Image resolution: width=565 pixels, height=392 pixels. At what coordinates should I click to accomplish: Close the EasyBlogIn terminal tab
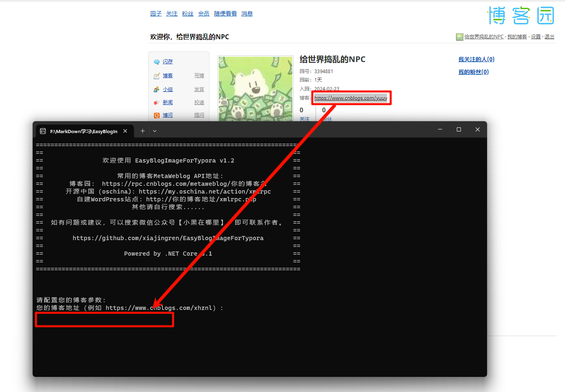coord(125,131)
